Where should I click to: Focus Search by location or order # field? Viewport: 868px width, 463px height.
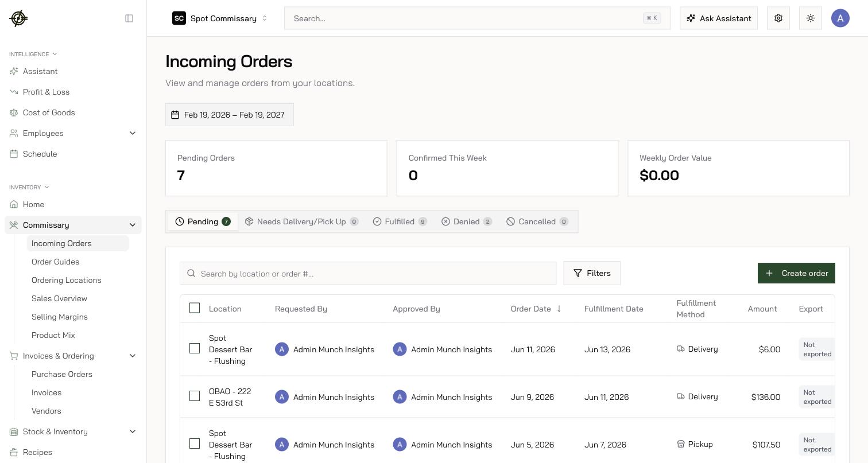point(368,273)
